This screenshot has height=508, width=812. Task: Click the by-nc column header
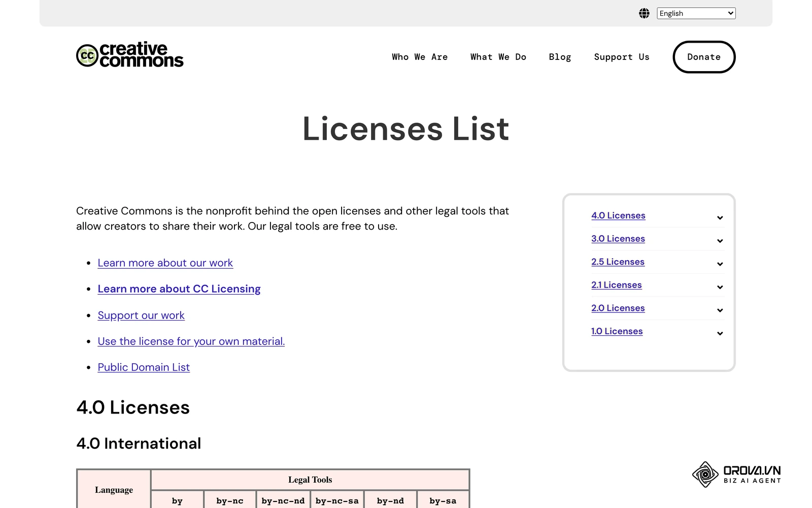coord(230,500)
